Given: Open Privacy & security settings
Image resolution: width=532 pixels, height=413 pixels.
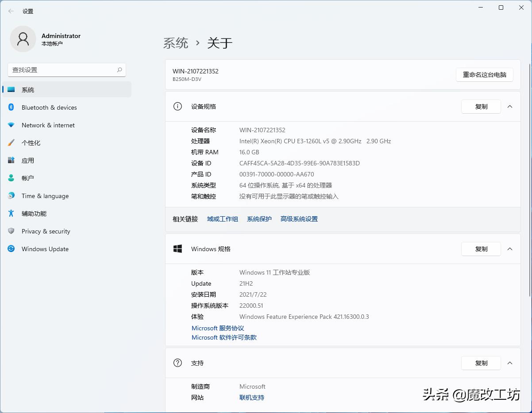Looking at the screenshot, I should (46, 231).
